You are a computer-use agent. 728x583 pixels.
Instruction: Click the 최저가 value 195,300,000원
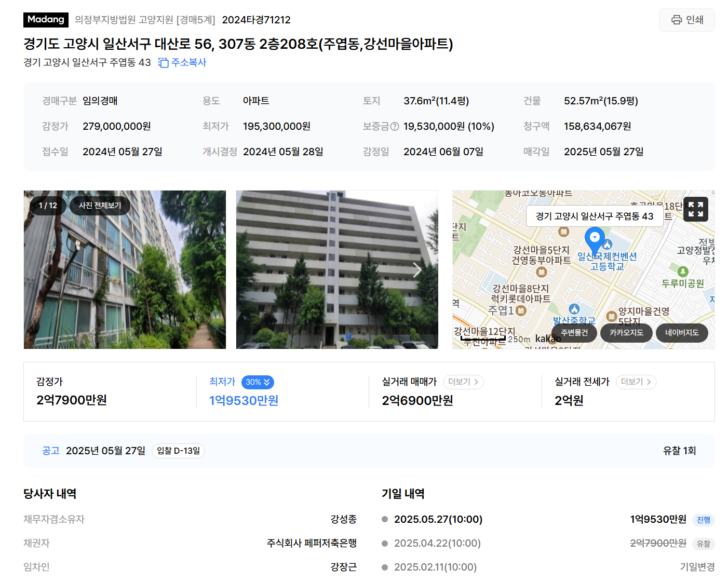click(x=277, y=126)
